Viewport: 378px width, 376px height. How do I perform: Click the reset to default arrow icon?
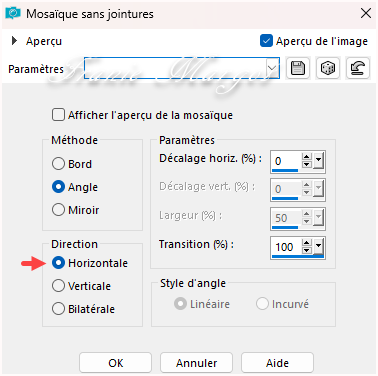point(358,68)
